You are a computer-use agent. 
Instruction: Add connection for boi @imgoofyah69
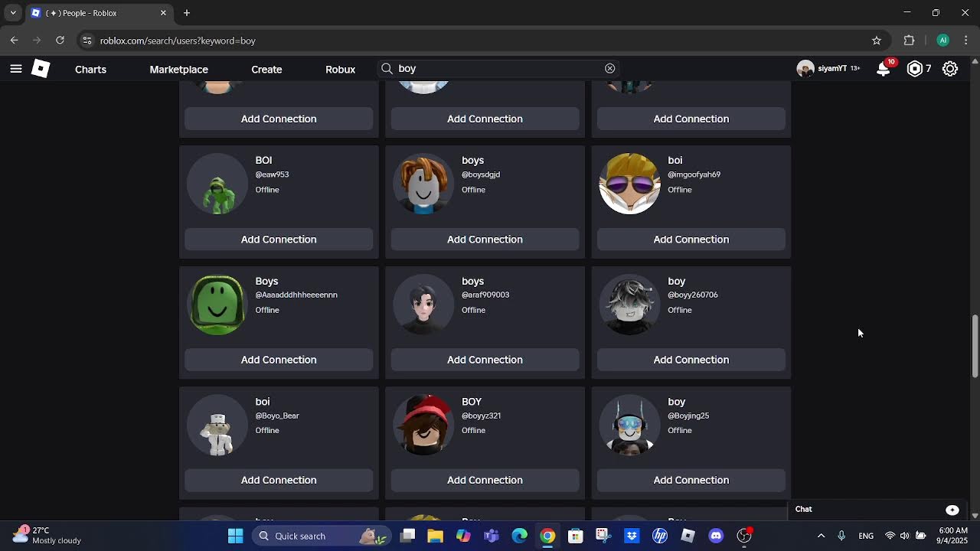click(691, 240)
